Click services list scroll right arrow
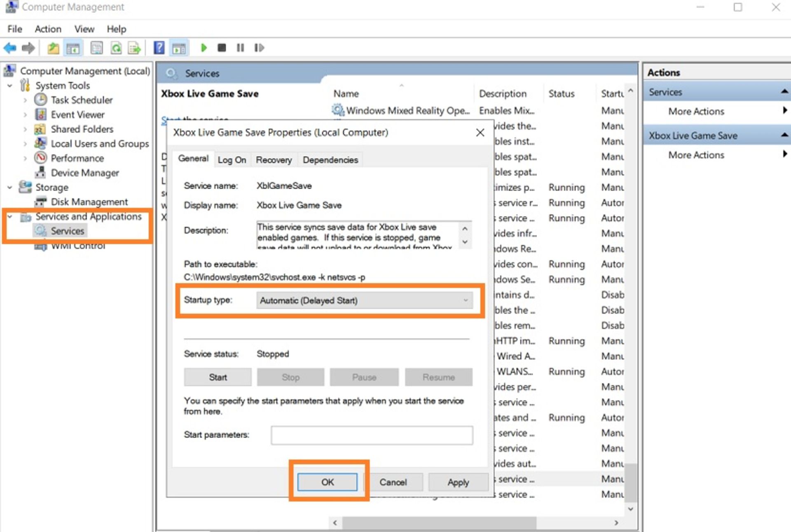The width and height of the screenshot is (791, 532). coord(616,523)
